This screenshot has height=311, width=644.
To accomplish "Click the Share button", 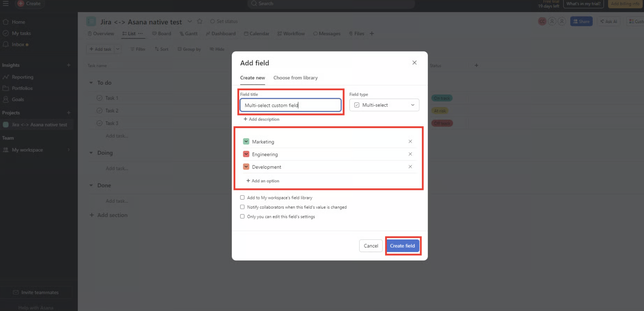I will click(581, 21).
